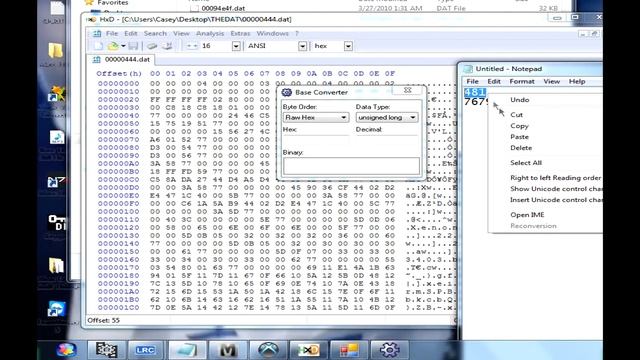Viewport: 640px width, 360px height.
Task: Open the HxD Search menu
Action: [x=155, y=33]
